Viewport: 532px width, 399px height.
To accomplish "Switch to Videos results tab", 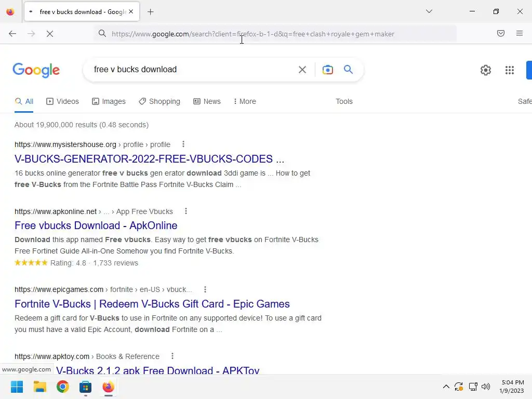I will click(x=62, y=101).
